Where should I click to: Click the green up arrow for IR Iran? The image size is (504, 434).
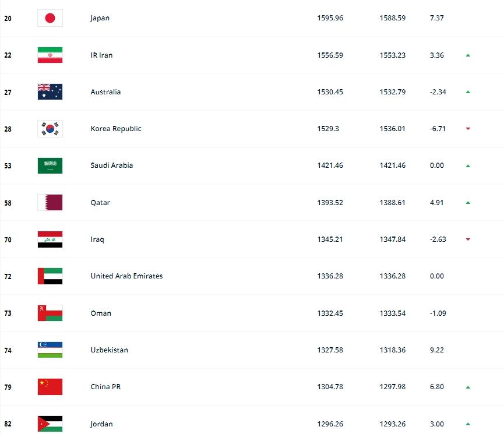pos(468,55)
